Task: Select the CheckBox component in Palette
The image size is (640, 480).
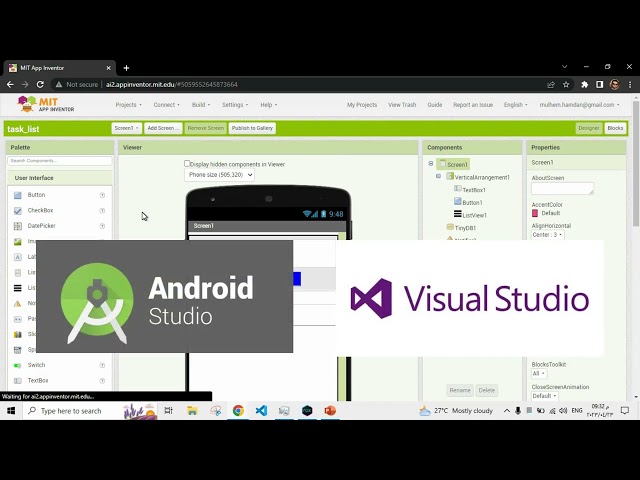Action: [x=40, y=210]
